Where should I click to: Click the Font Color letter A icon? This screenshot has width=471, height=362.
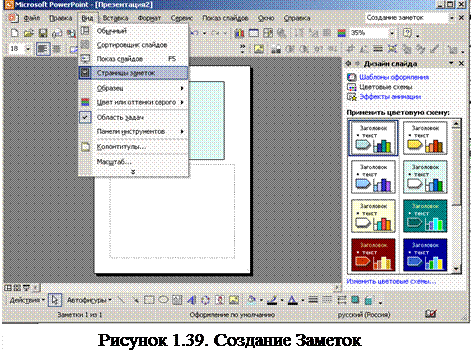292,300
